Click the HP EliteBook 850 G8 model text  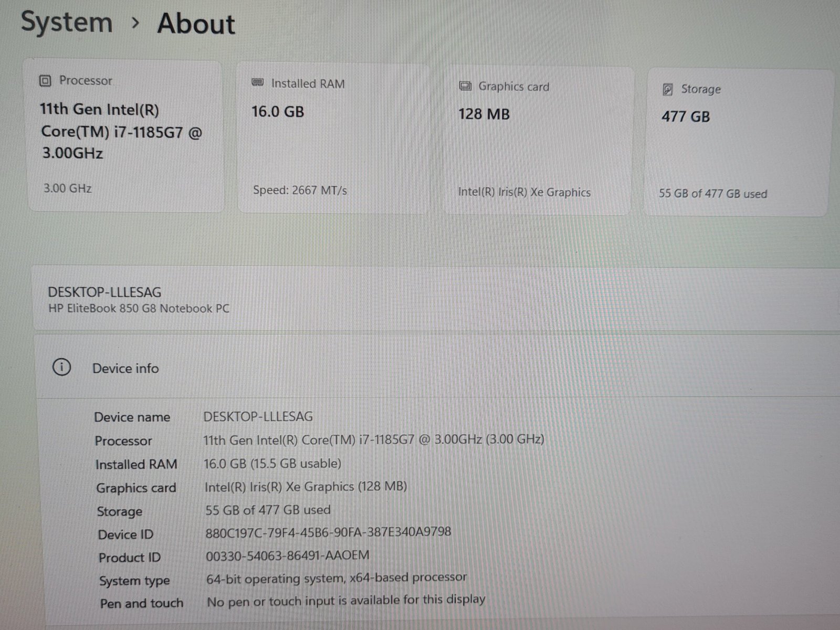pos(139,309)
